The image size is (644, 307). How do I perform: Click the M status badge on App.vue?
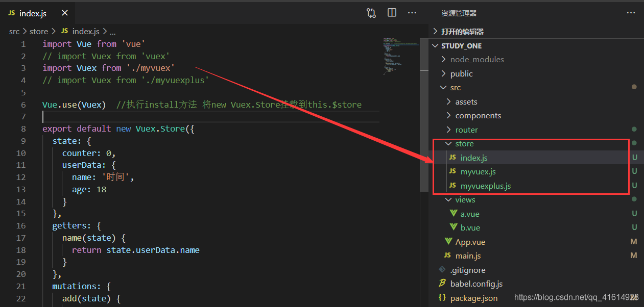click(634, 242)
